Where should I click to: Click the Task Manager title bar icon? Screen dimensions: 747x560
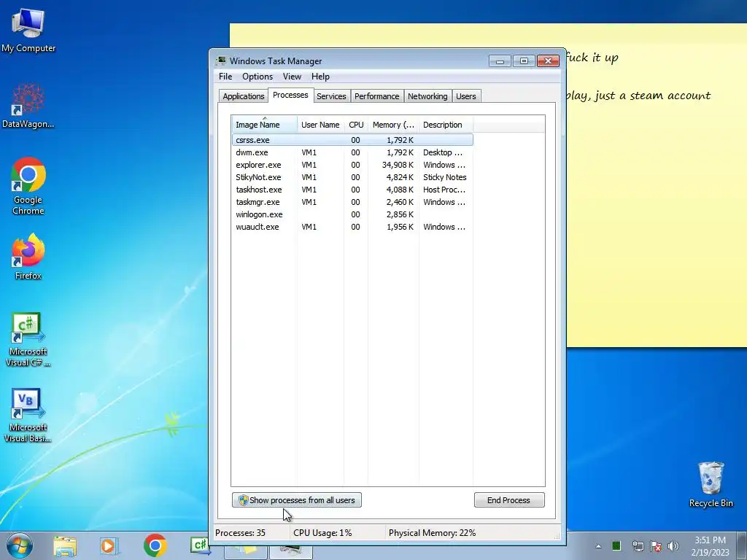[221, 61]
